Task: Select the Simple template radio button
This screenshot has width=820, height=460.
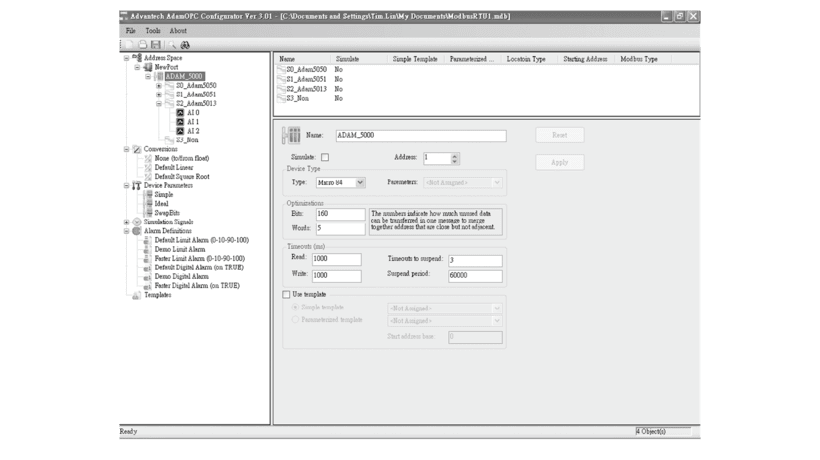Action: coord(295,307)
